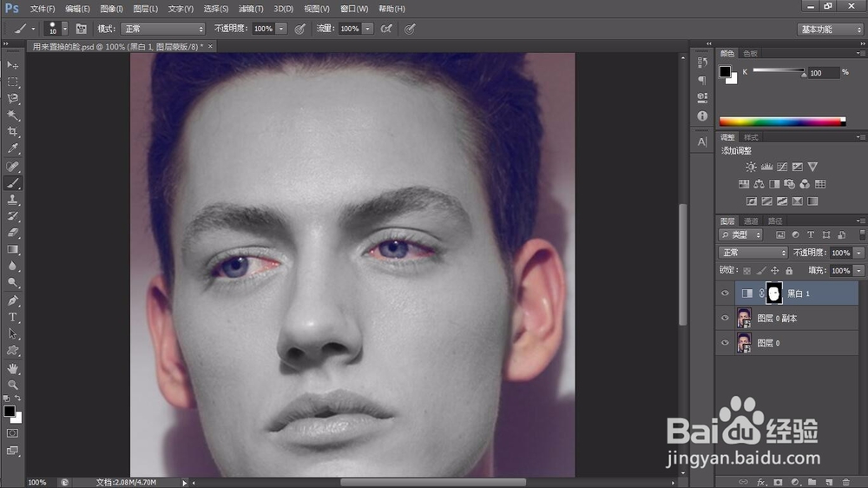The height and width of the screenshot is (488, 868).
Task: Select the Brush tool in toolbox
Action: pos(12,183)
